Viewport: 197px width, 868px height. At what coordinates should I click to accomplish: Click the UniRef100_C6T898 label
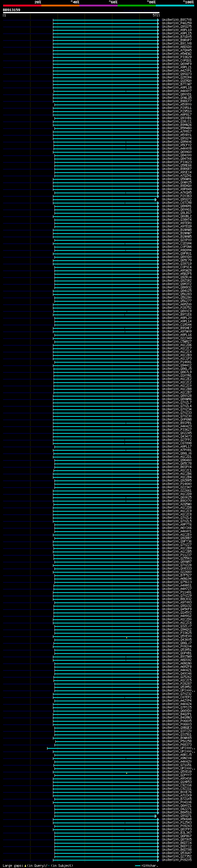coord(177,443)
